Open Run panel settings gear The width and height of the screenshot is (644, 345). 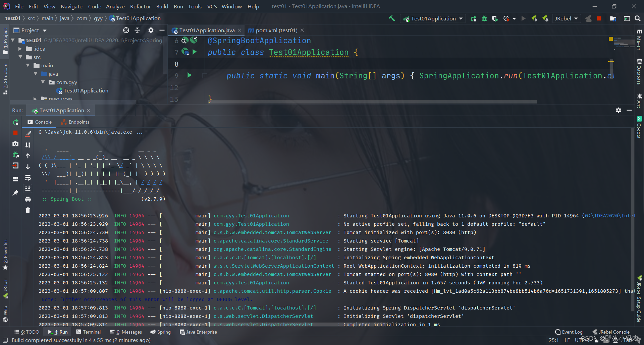[619, 110]
